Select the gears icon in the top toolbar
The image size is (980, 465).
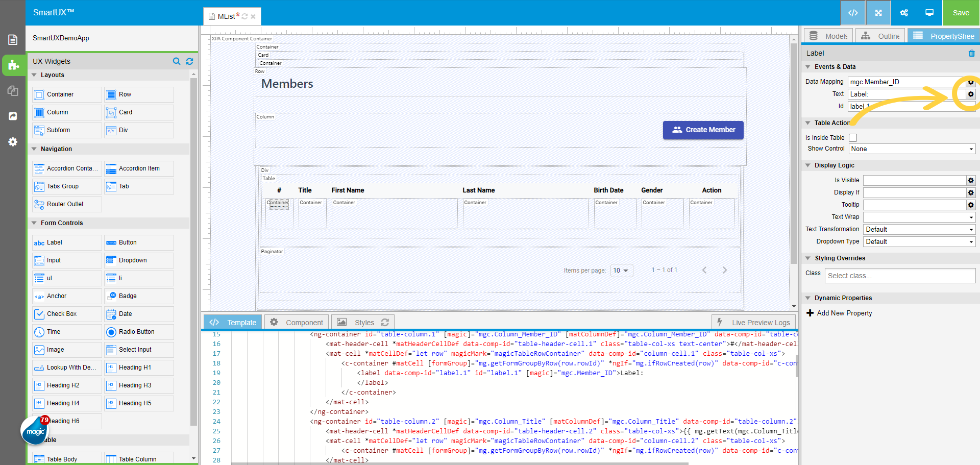903,13
